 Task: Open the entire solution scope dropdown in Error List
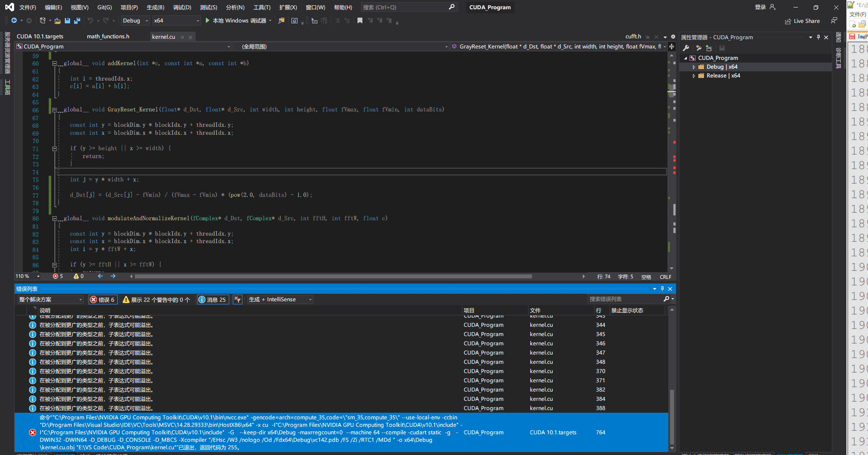[51, 300]
